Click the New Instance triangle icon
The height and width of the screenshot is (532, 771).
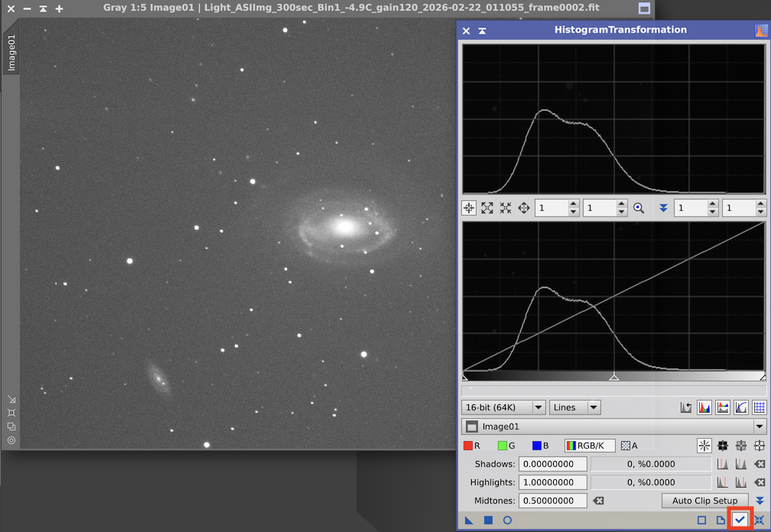(x=470, y=521)
